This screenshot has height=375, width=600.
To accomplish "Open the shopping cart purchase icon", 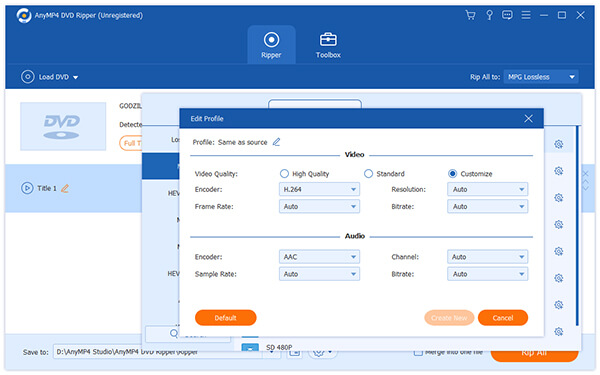I will 470,15.
